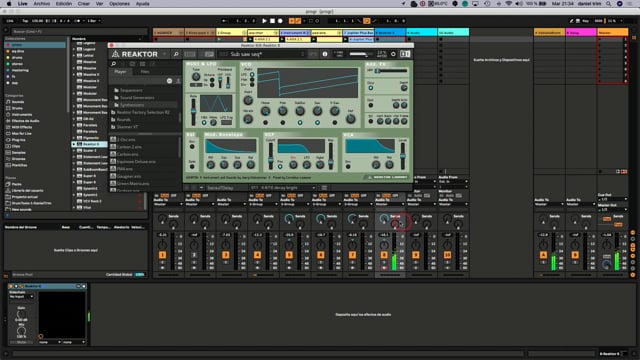Open the Audio To dropdown on track 8
Screen dimensions: 640x360
(x=390, y=204)
